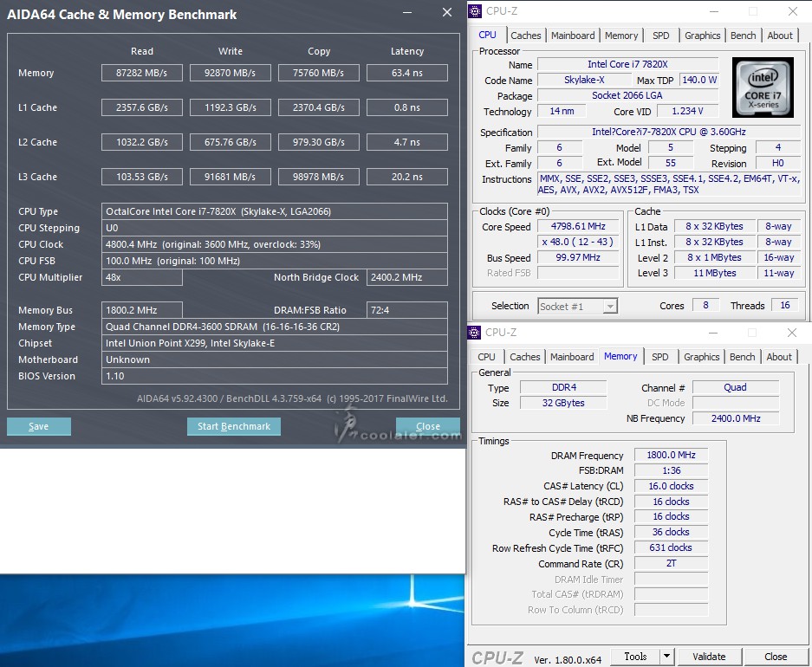Open About tab in lower CPU-Z window
812x667 pixels.
tap(779, 357)
